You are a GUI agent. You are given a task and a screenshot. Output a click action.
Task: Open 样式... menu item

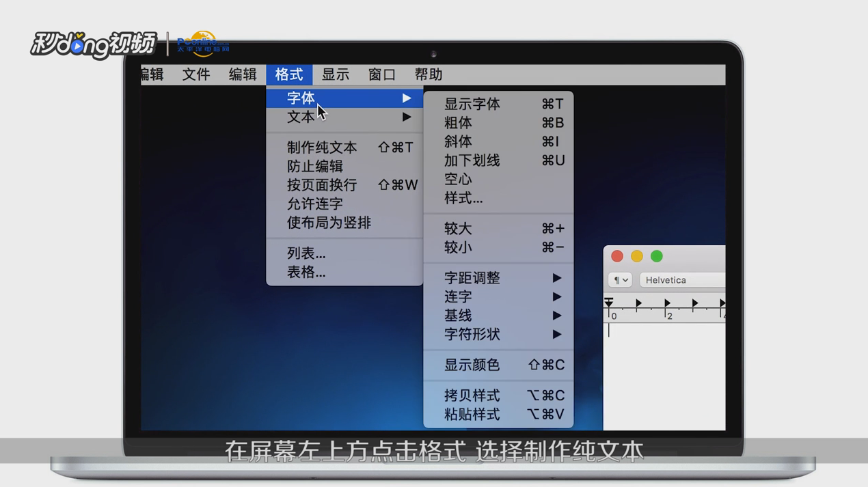(x=498, y=198)
